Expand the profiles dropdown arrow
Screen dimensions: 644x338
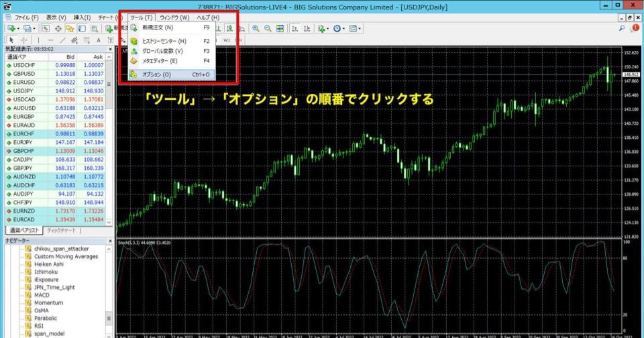click(x=34, y=29)
